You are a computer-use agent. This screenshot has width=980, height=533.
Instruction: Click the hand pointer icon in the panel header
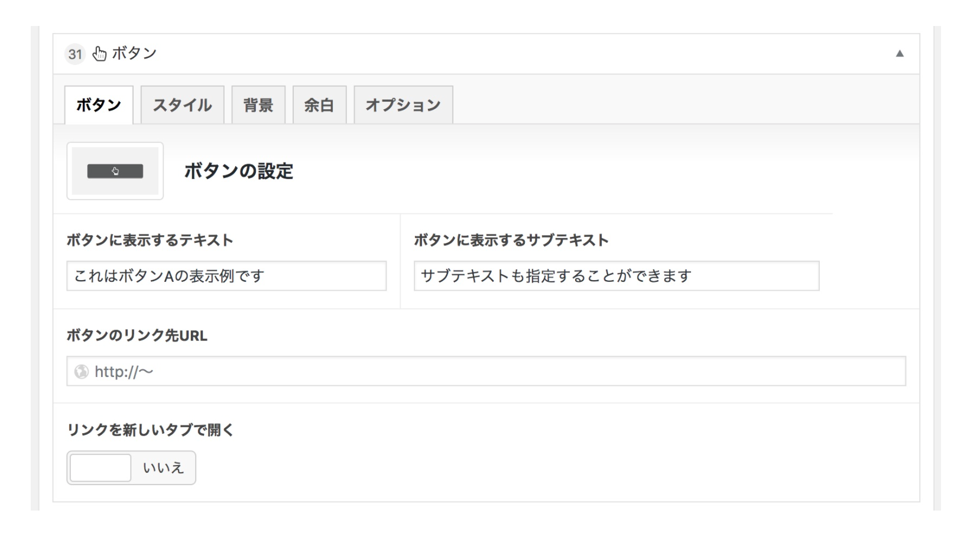[100, 54]
